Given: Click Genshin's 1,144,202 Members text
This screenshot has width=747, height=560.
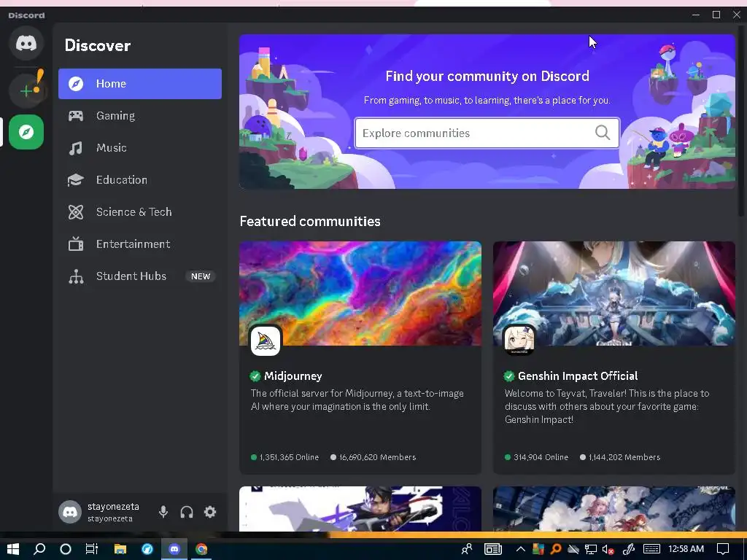Looking at the screenshot, I should 624,457.
